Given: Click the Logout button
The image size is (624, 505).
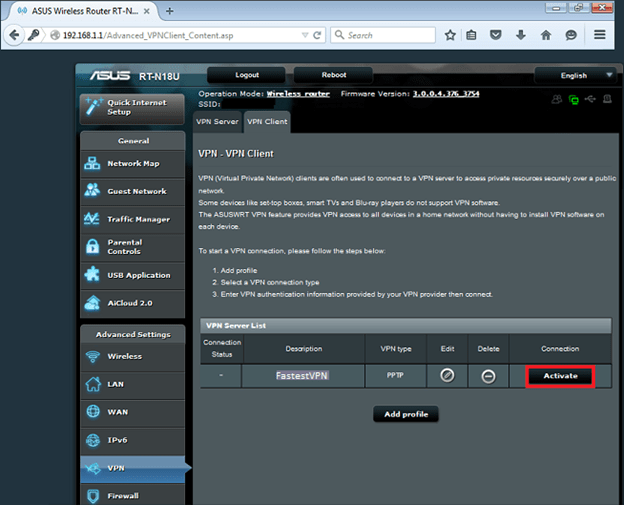Looking at the screenshot, I should pyautogui.click(x=246, y=75).
